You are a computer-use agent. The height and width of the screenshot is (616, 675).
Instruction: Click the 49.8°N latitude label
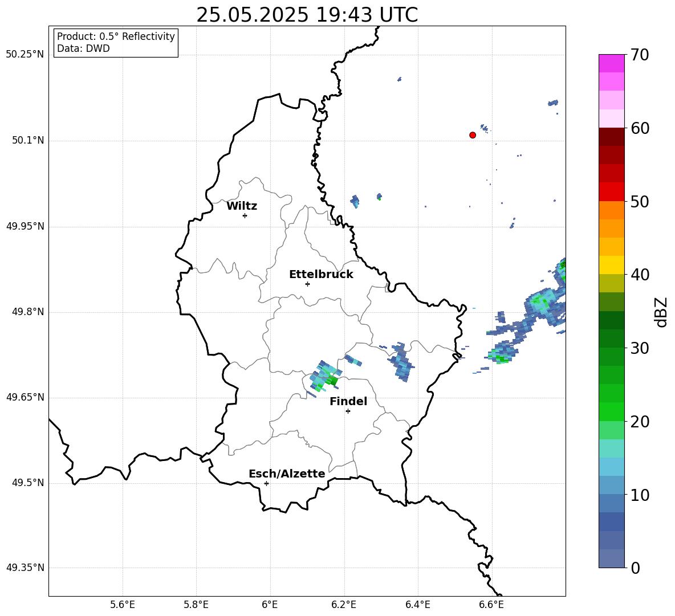(27, 312)
